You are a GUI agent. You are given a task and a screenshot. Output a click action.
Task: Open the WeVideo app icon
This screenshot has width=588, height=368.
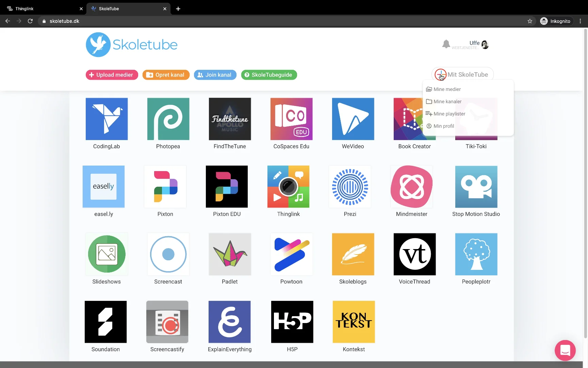click(x=353, y=119)
